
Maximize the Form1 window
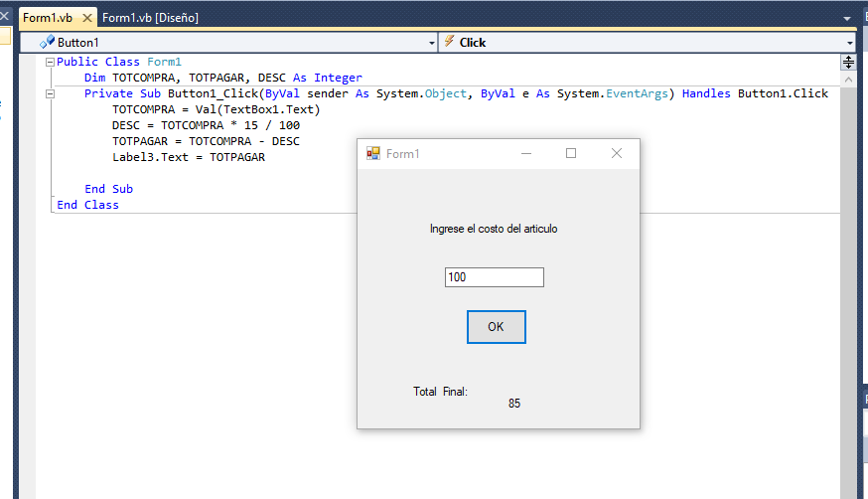[571, 153]
